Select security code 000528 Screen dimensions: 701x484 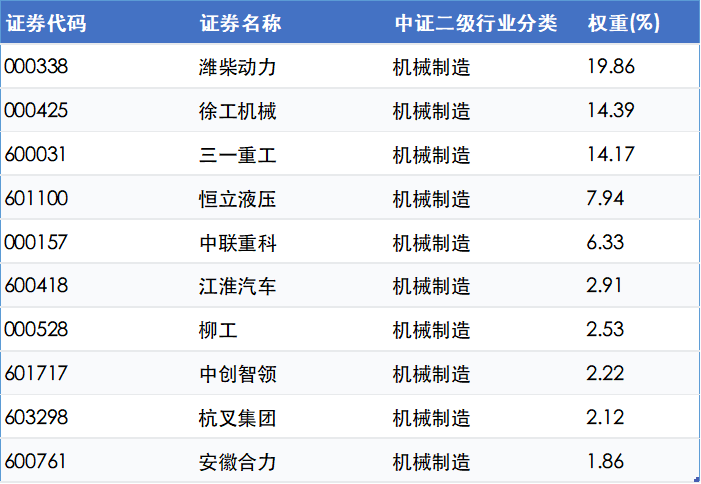36,329
